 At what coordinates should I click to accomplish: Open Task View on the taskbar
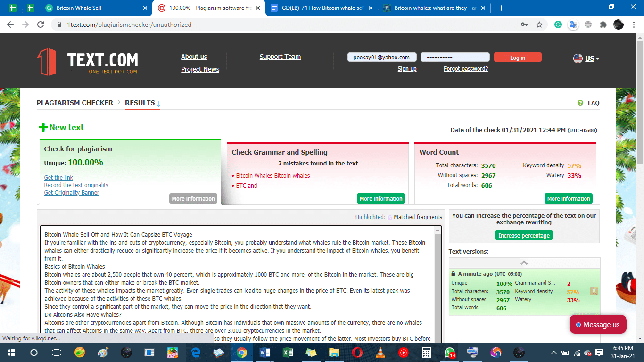57,352
